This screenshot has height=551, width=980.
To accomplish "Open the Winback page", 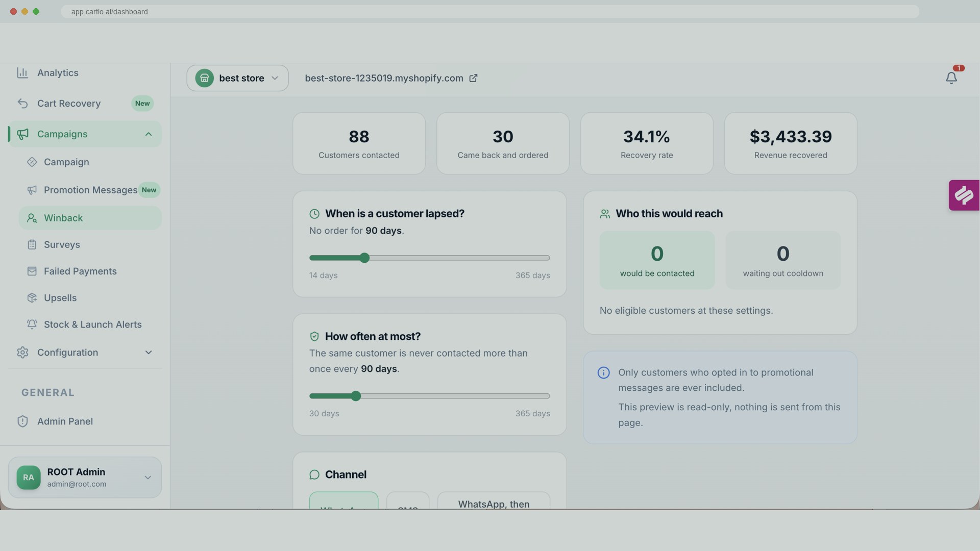I will click(x=90, y=218).
